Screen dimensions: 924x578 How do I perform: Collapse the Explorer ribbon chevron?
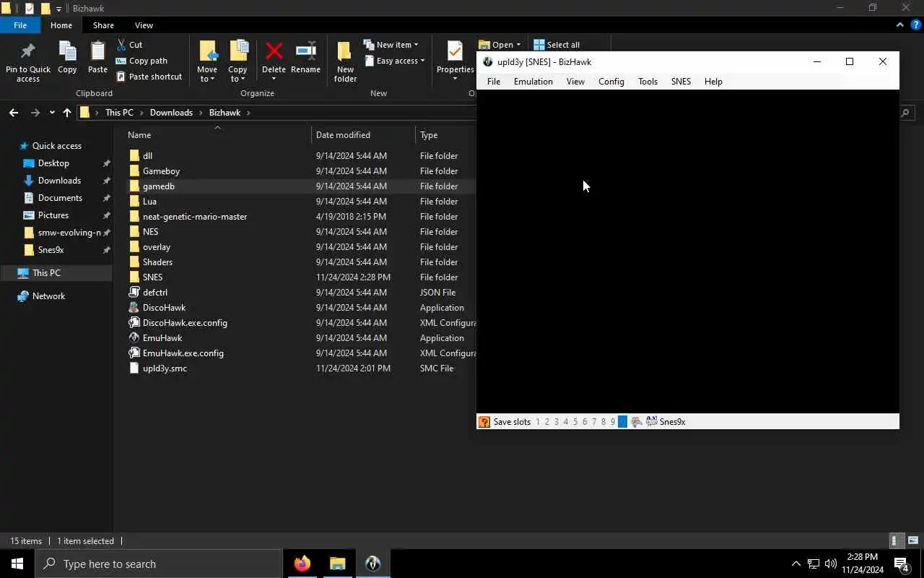point(899,25)
